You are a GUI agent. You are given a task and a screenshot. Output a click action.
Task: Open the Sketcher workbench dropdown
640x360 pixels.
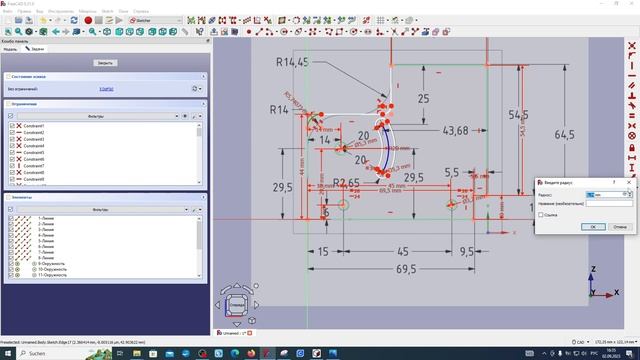[x=155, y=20]
